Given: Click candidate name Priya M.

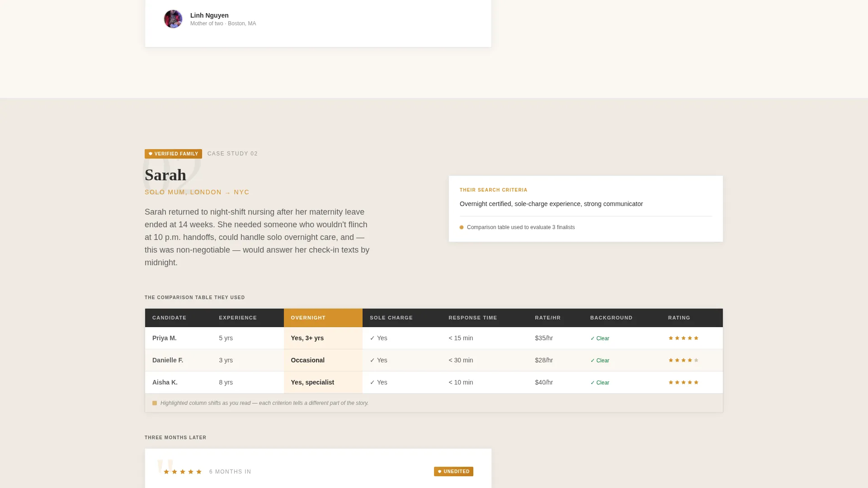Looking at the screenshot, I should click(165, 338).
